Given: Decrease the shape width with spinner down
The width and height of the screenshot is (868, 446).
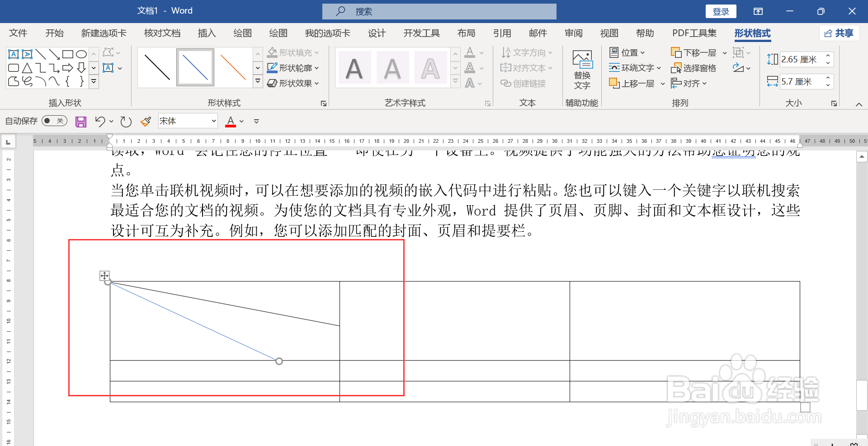Looking at the screenshot, I should [828, 85].
